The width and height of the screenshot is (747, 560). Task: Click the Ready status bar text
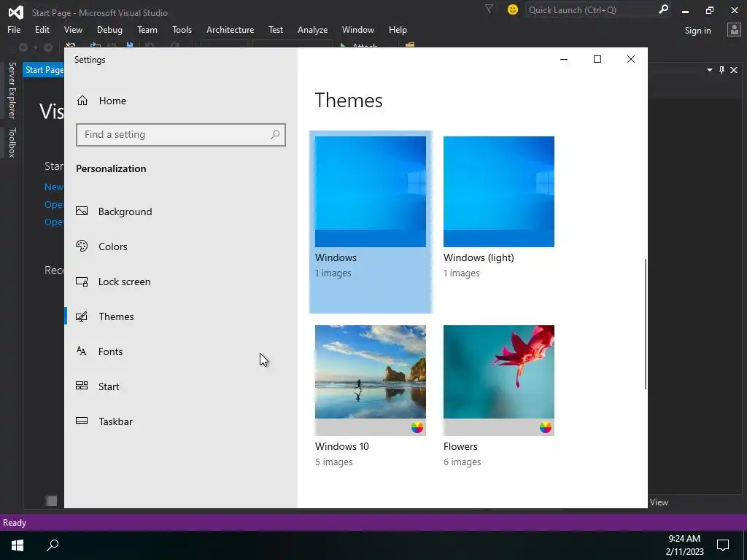(15, 522)
